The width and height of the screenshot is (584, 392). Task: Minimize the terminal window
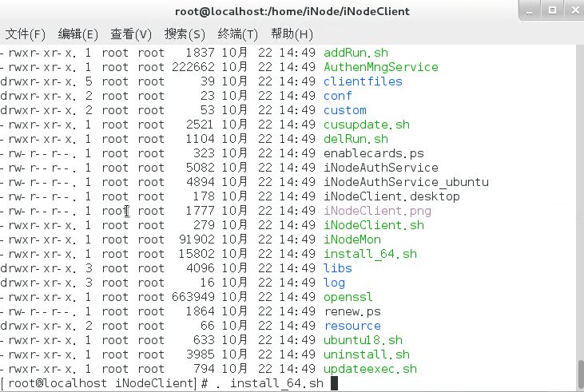point(529,10)
